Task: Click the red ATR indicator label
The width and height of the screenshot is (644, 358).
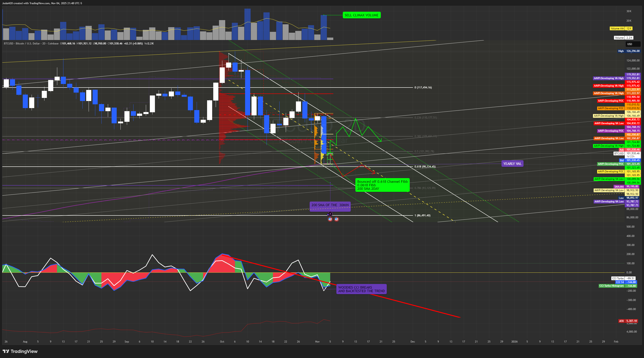Action: (x=621, y=321)
